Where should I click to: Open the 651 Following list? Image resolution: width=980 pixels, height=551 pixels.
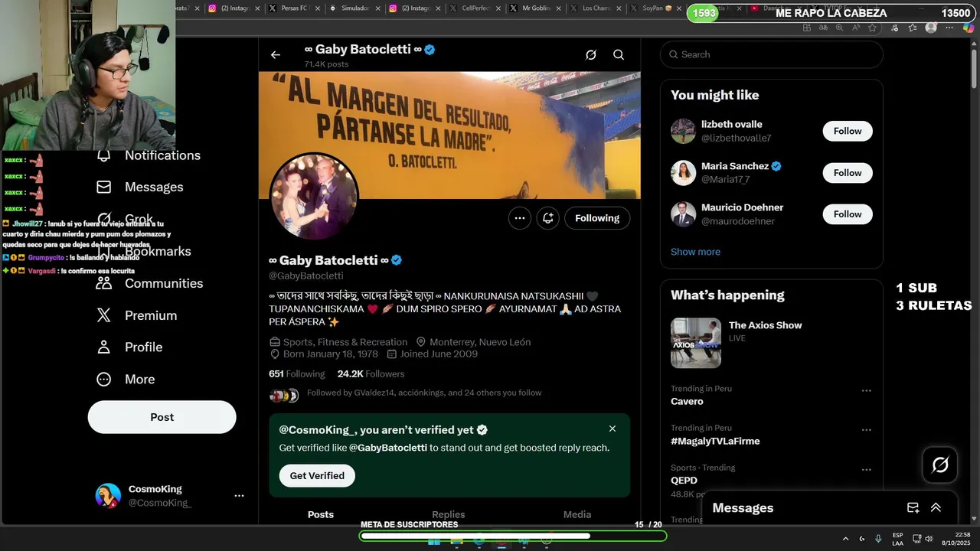click(297, 373)
